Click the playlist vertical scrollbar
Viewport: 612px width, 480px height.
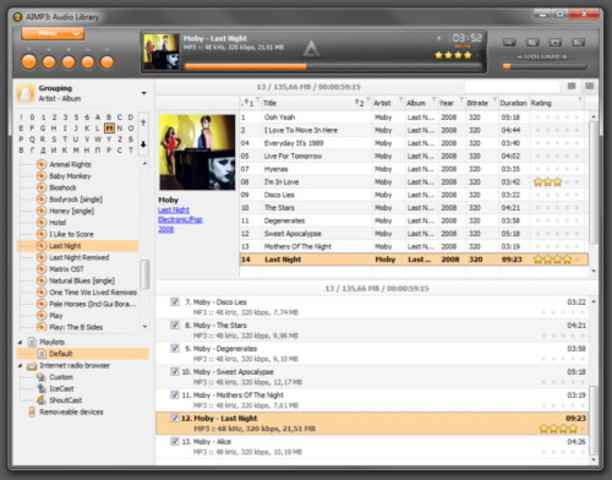coord(594,420)
